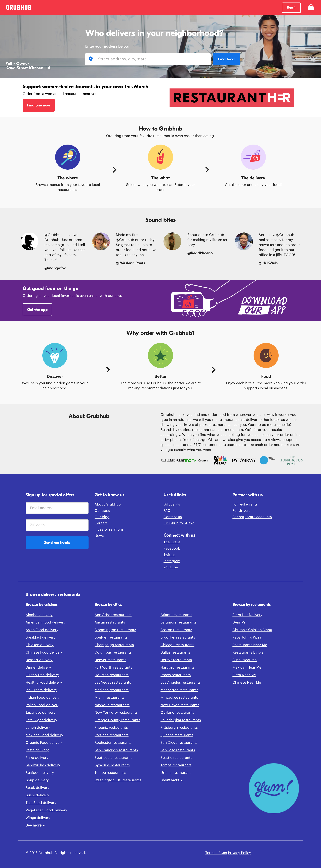
Task: Click the Get the app button
Action: coord(37,310)
